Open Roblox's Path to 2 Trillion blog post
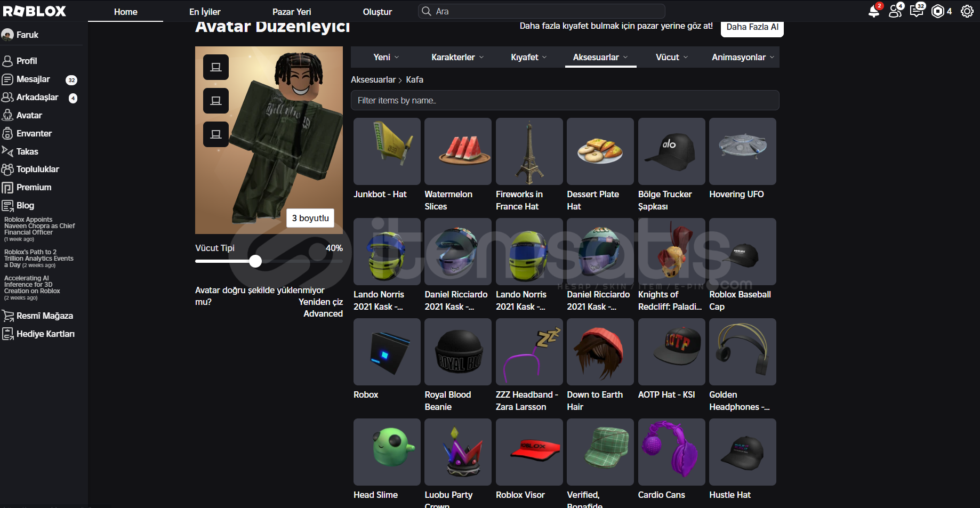The image size is (980, 508). pos(40,259)
